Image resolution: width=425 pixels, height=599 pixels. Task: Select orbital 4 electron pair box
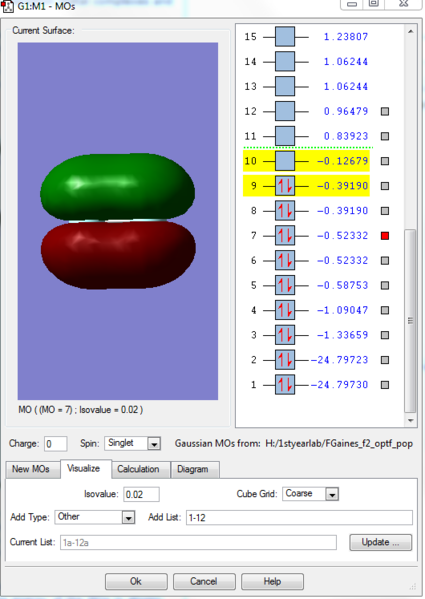point(285,310)
